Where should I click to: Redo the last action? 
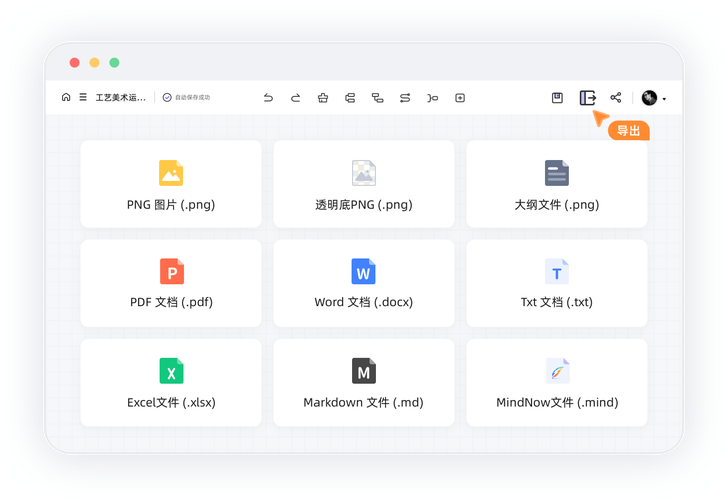coord(295,98)
